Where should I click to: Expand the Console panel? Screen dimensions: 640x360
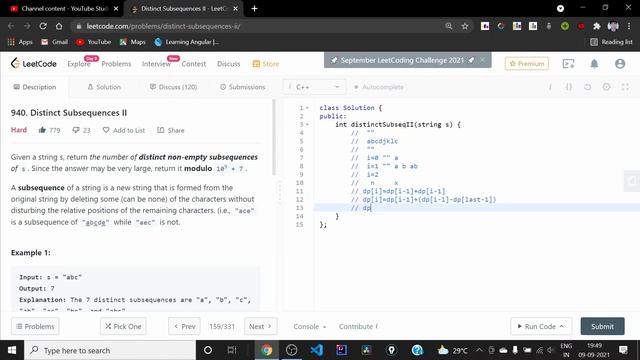click(309, 327)
